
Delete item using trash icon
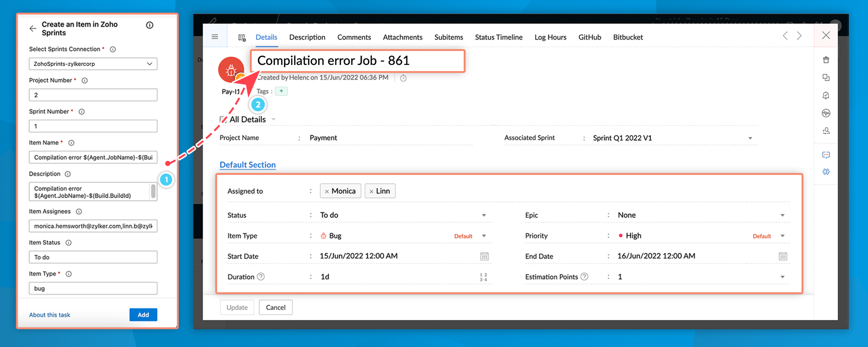pos(826,60)
